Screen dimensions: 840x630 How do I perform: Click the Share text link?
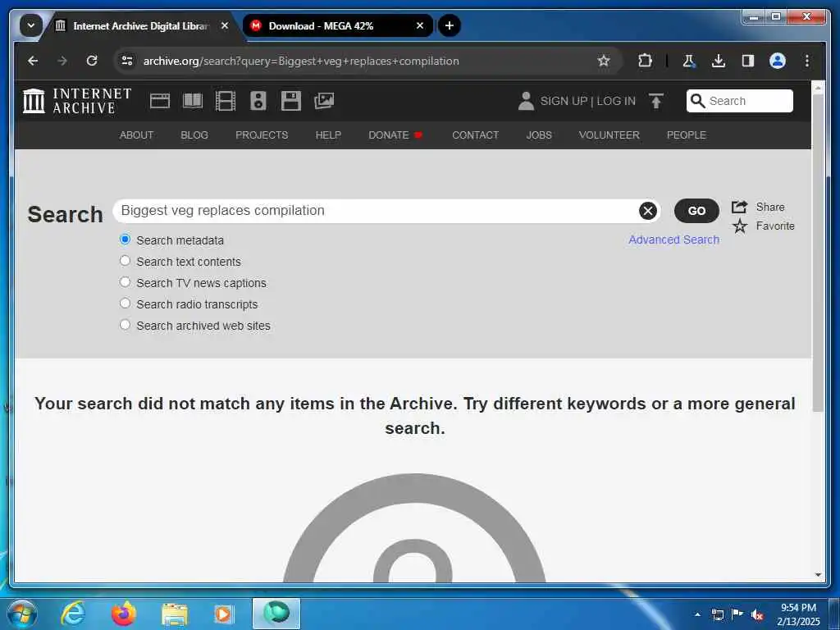click(770, 207)
